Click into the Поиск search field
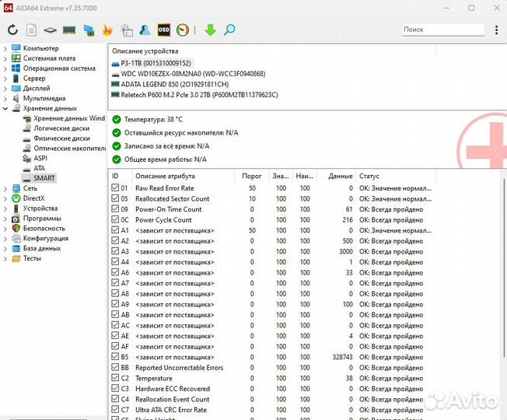The width and height of the screenshot is (507, 420). point(446,30)
